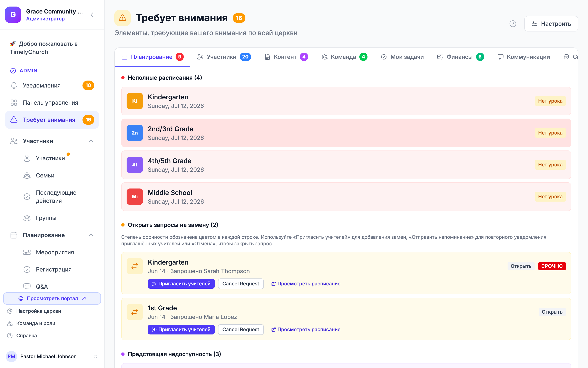Image resolution: width=588 pixels, height=368 pixels.
Task: Click the СРОЧНО urgent badge
Action: click(x=552, y=266)
